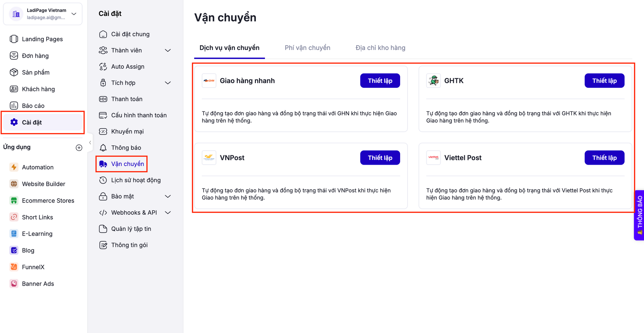644x333 pixels.
Task: Click the Lịch sử hoạt động clock icon
Action: click(103, 180)
